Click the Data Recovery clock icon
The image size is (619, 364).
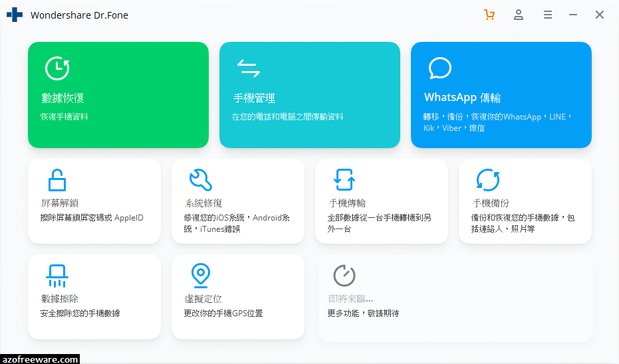[x=57, y=68]
